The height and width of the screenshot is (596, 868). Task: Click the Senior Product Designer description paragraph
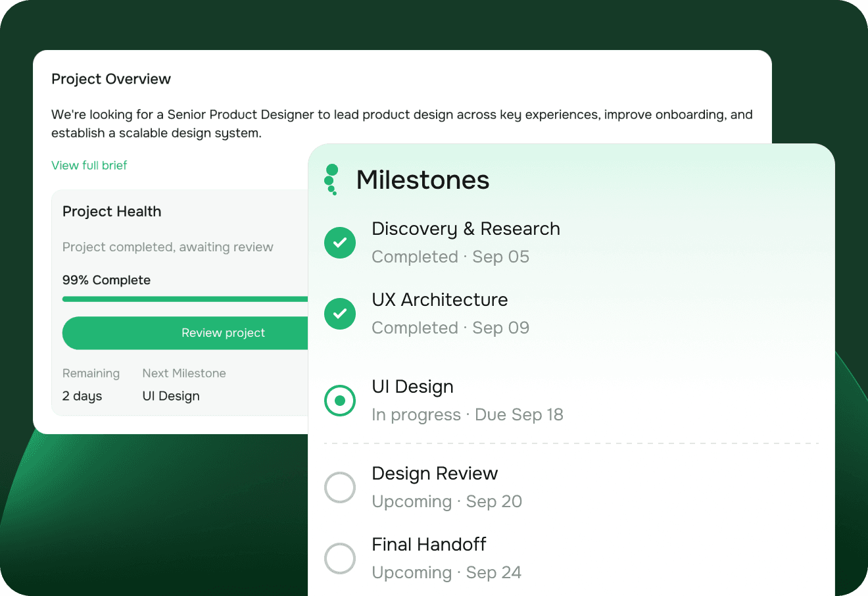(402, 124)
